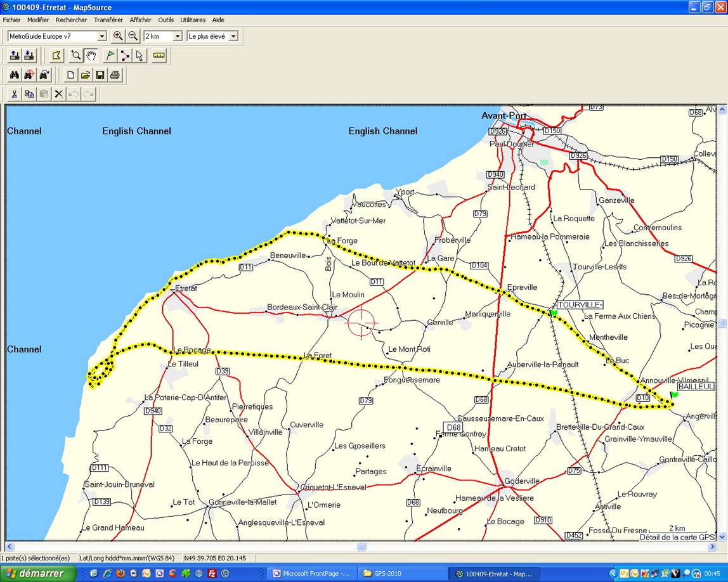
Task: Open the Outils menu
Action: pos(166,20)
